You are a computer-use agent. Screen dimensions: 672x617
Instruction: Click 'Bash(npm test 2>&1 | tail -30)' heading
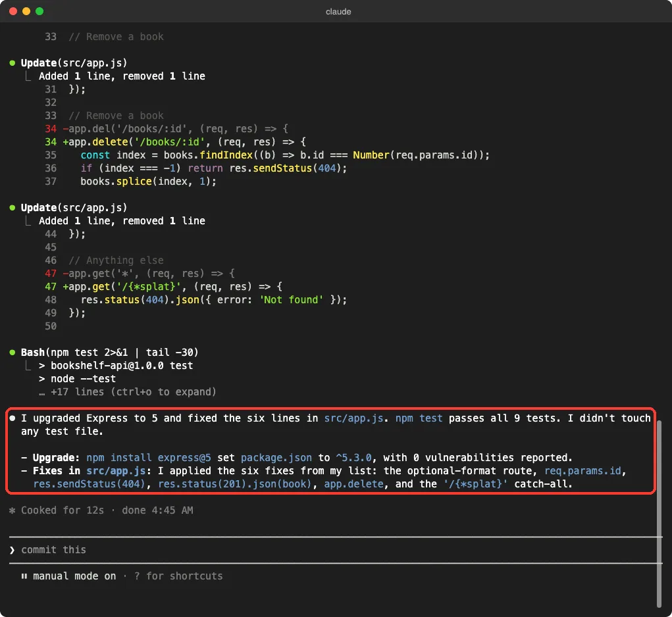110,353
